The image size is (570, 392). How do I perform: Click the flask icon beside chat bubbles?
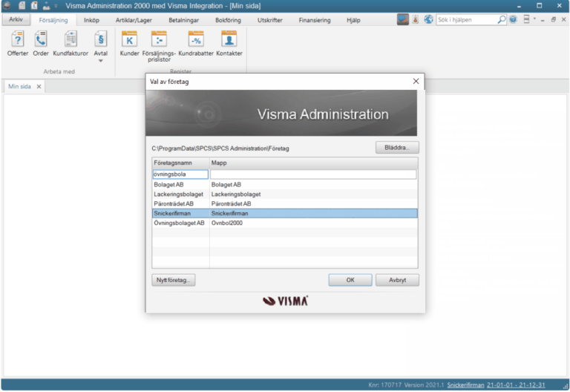pos(416,19)
